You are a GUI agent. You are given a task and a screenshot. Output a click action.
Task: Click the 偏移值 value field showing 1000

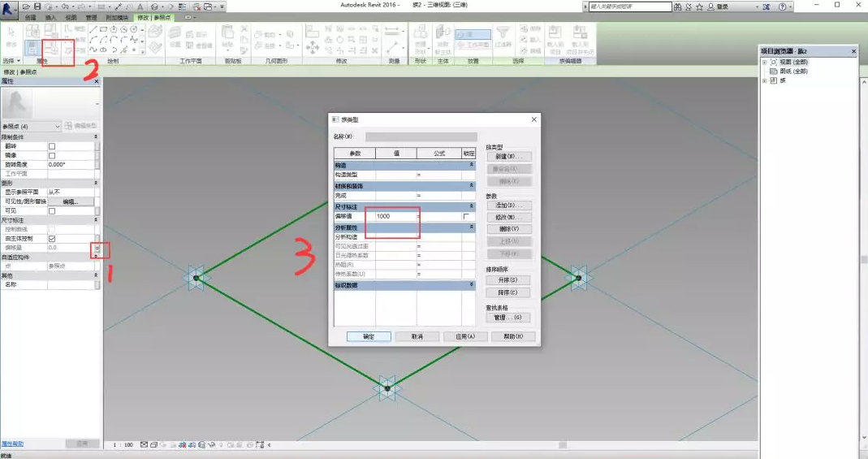pos(396,217)
